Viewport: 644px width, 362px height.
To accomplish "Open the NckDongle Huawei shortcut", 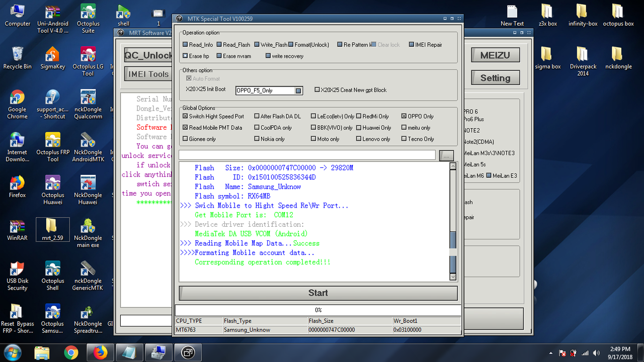I will [x=88, y=190].
